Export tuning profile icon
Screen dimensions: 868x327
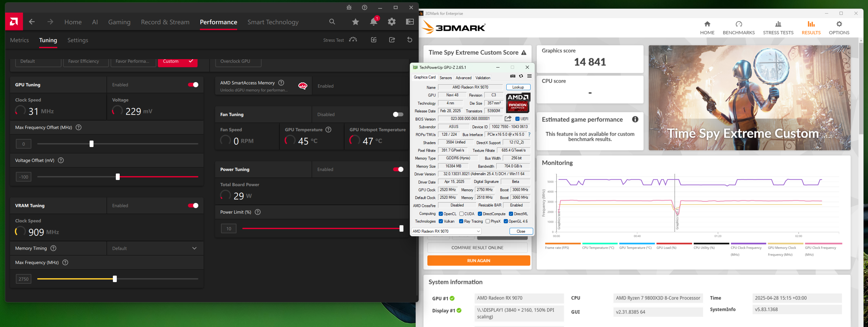pos(392,40)
